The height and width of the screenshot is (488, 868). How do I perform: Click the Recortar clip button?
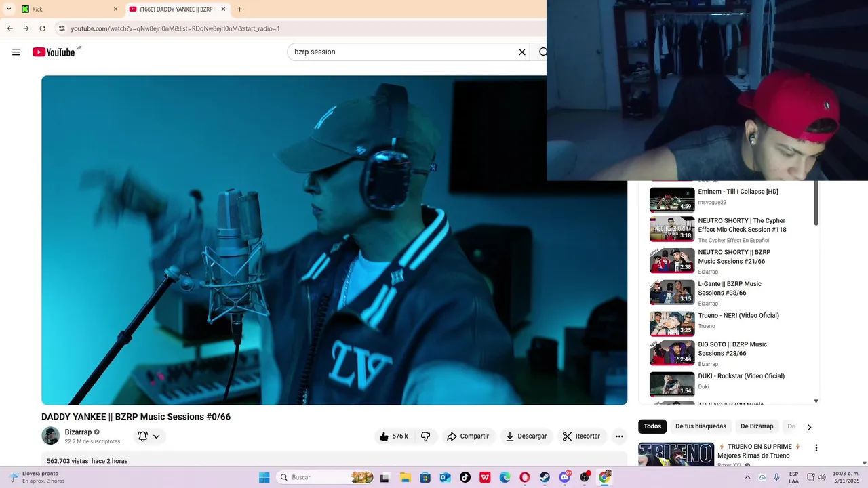(581, 436)
